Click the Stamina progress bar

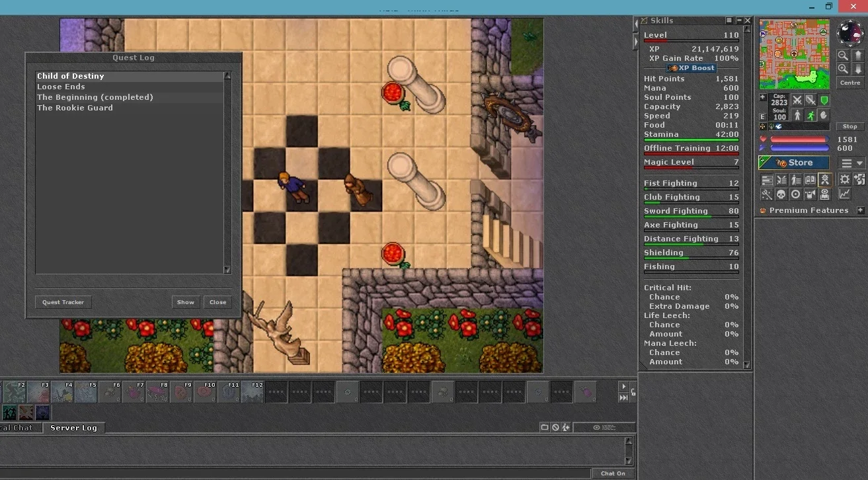pos(691,140)
